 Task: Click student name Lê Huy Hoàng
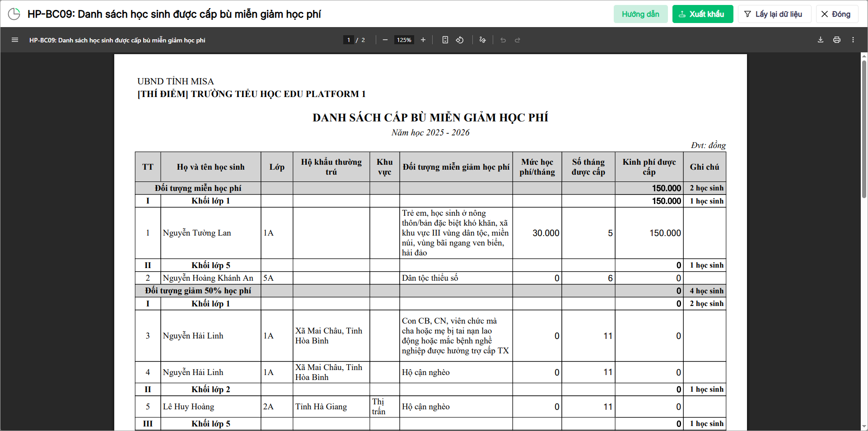(x=189, y=407)
